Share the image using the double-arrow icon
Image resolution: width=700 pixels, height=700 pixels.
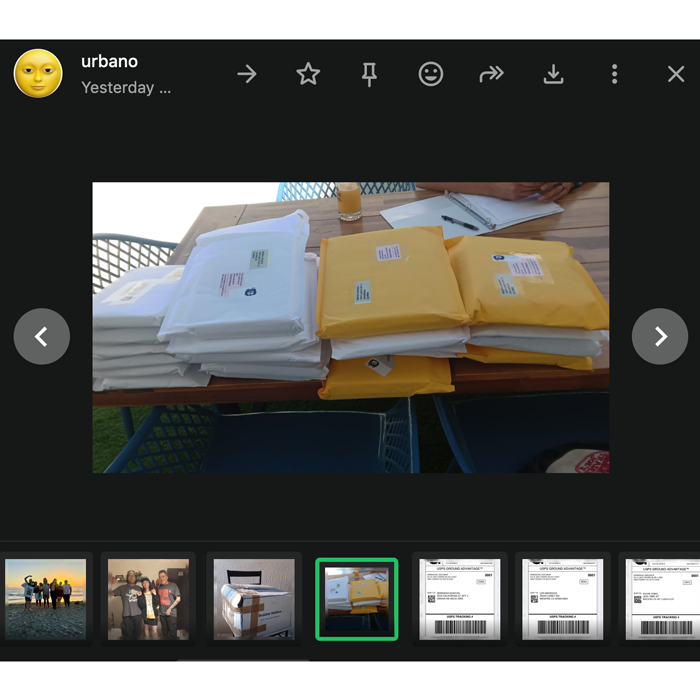[x=491, y=74]
